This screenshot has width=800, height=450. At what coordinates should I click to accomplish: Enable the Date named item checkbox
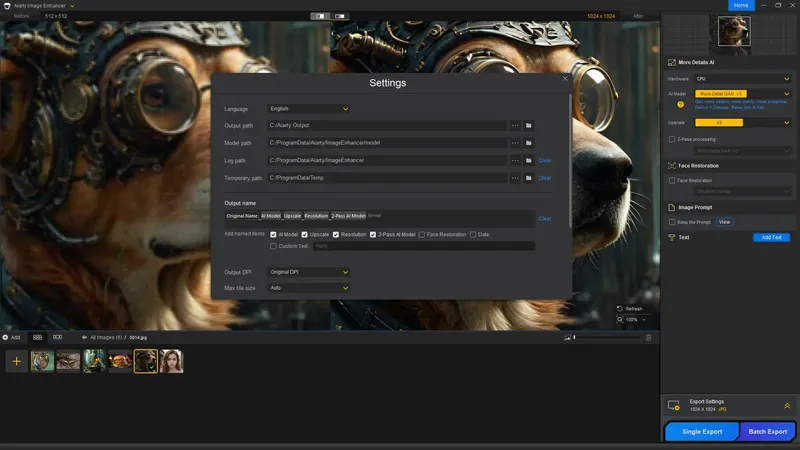coord(473,235)
